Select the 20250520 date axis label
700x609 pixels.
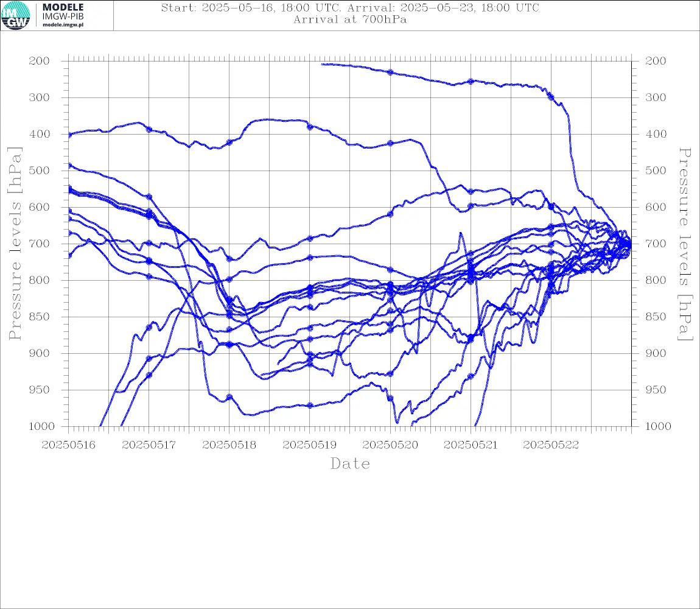click(390, 445)
